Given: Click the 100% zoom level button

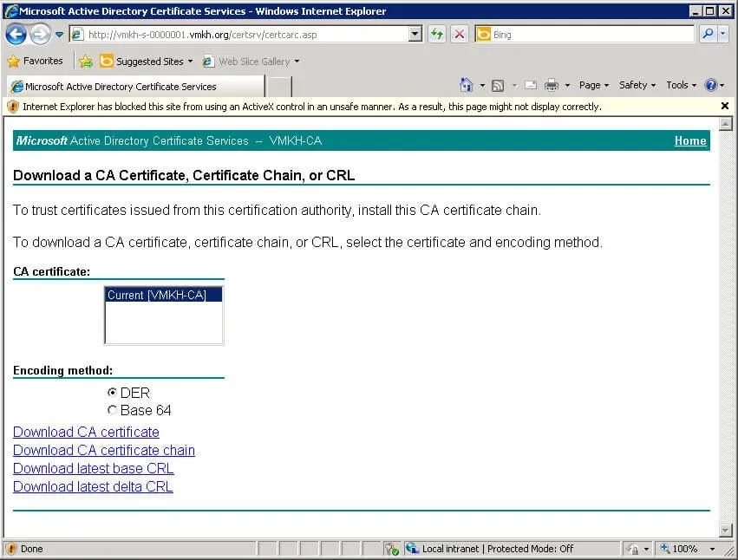Looking at the screenshot, I should coord(679,549).
